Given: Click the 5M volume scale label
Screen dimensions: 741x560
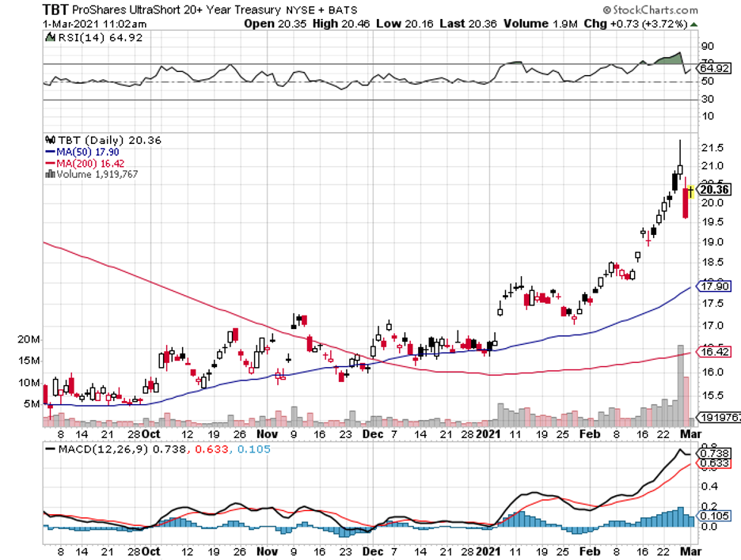Looking at the screenshot, I should [32, 404].
